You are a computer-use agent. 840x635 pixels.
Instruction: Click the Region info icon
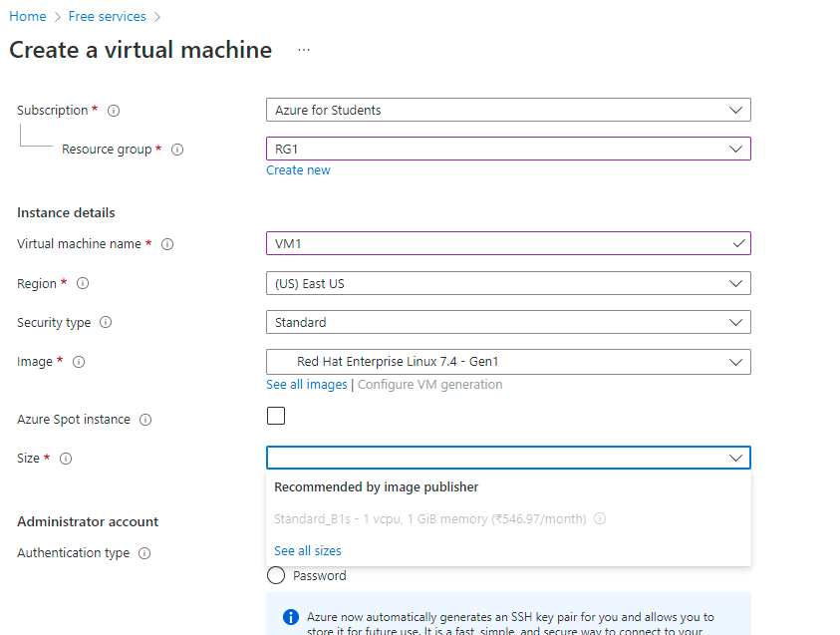point(83,283)
